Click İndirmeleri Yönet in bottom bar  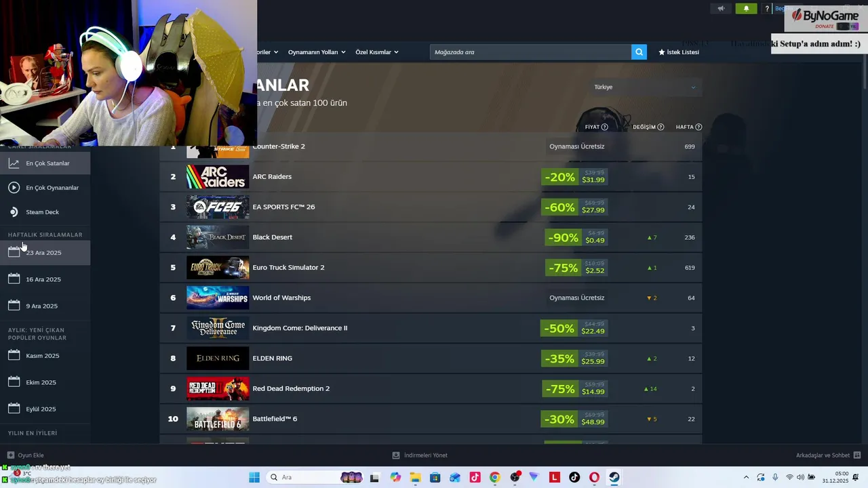click(420, 455)
